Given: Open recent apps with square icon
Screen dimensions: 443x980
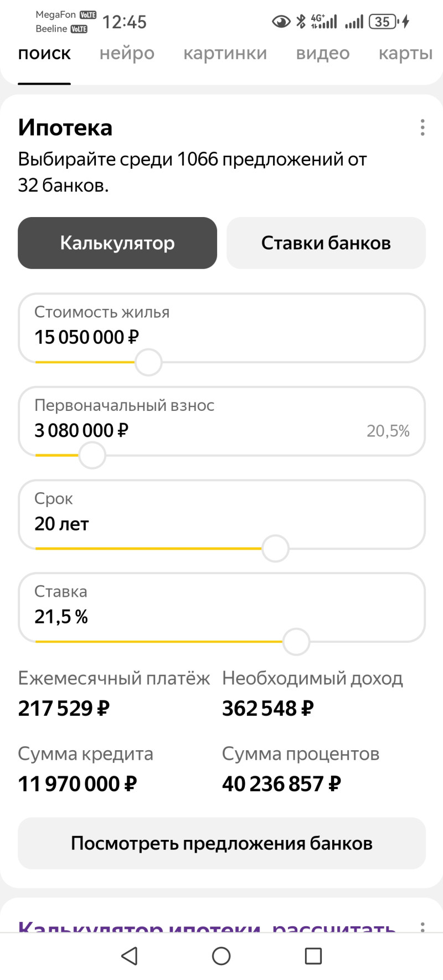Looking at the screenshot, I should pos(313,956).
